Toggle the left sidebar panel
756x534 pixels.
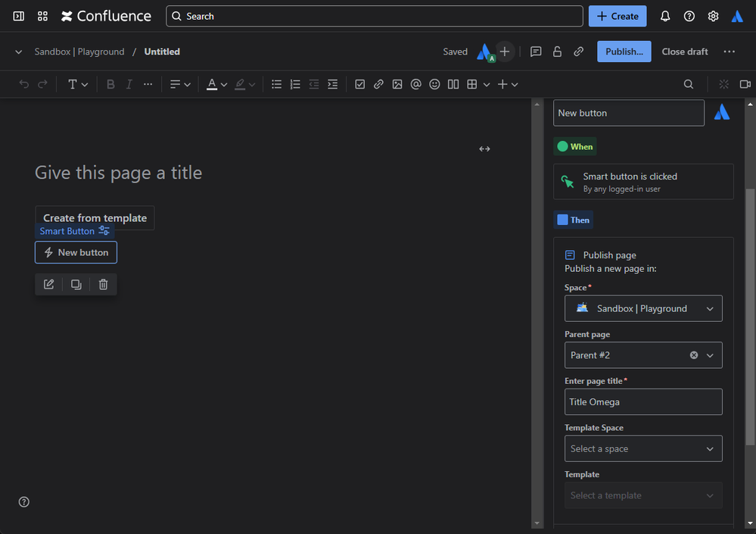click(x=18, y=16)
